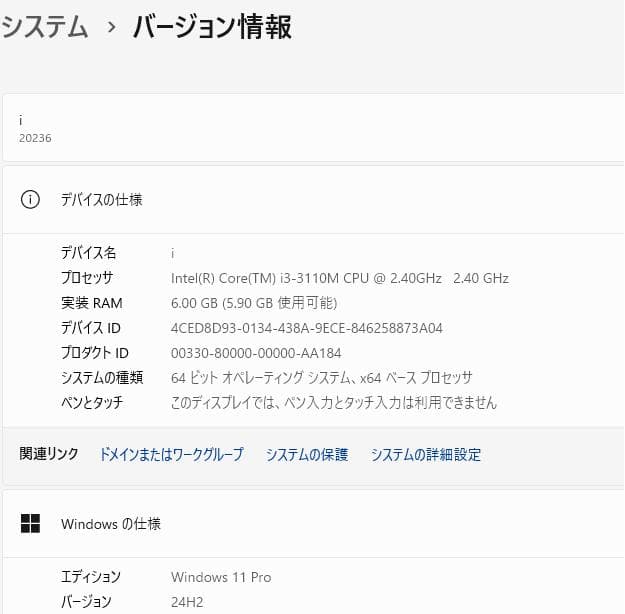This screenshot has height=614, width=625.
Task: Click the システムの種類 label
Action: tap(102, 378)
